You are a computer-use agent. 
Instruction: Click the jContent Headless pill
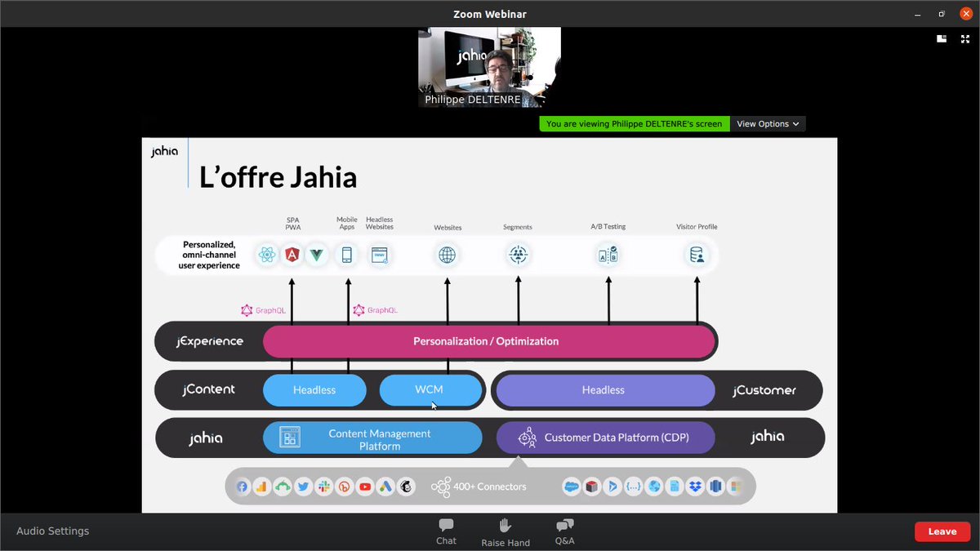pyautogui.click(x=314, y=390)
